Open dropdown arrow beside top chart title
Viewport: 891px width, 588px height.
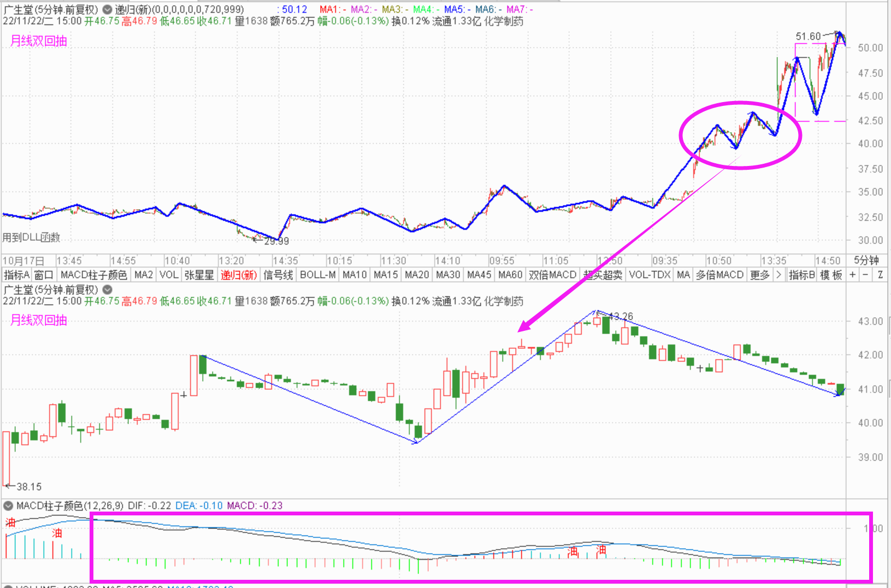[108, 9]
